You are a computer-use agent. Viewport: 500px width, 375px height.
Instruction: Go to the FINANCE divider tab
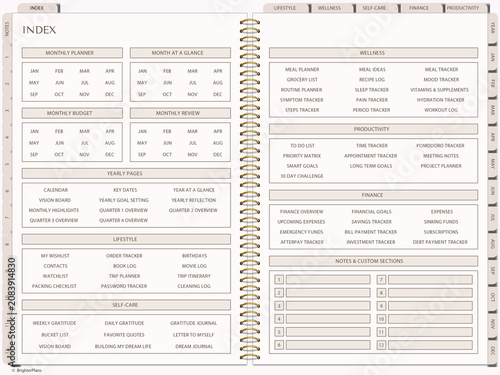coord(419,8)
